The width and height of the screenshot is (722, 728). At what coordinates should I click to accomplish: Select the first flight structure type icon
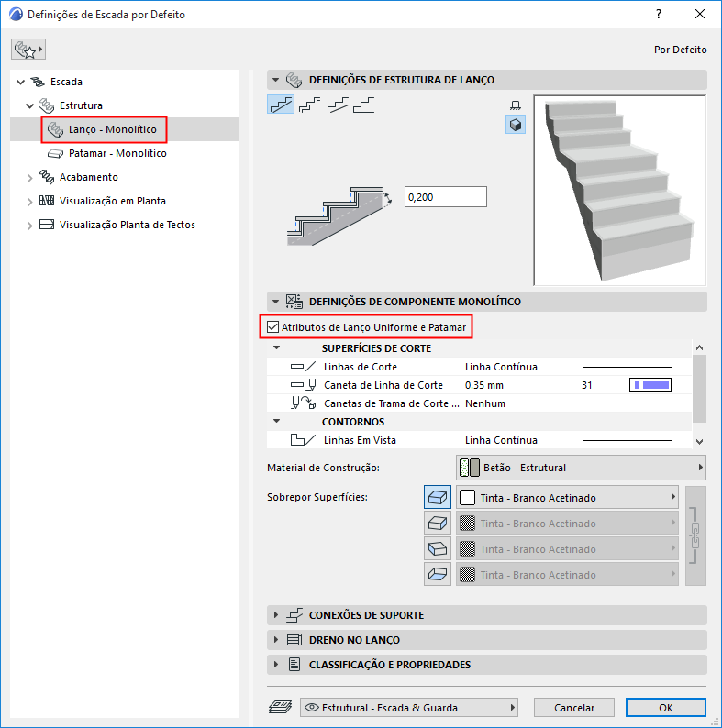[281, 105]
